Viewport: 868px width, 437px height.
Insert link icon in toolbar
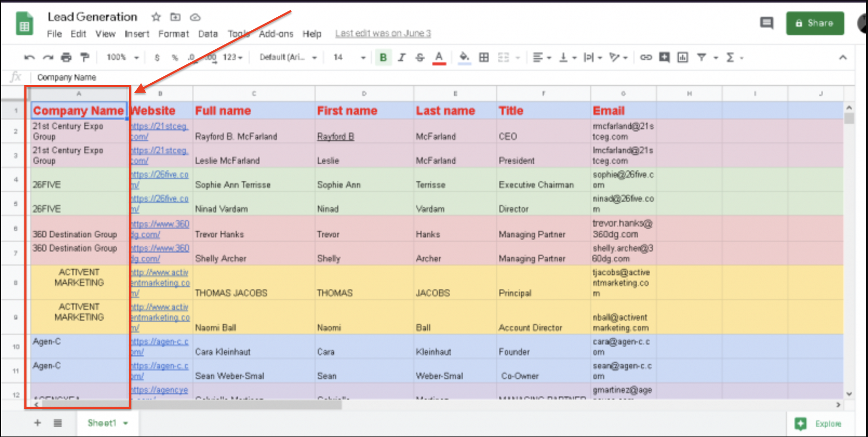(x=646, y=57)
